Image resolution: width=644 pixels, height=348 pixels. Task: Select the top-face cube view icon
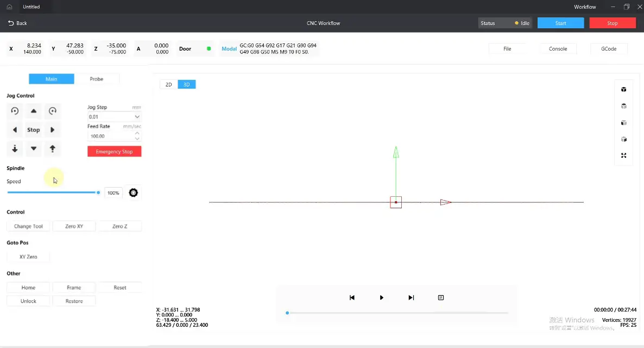coord(624,106)
